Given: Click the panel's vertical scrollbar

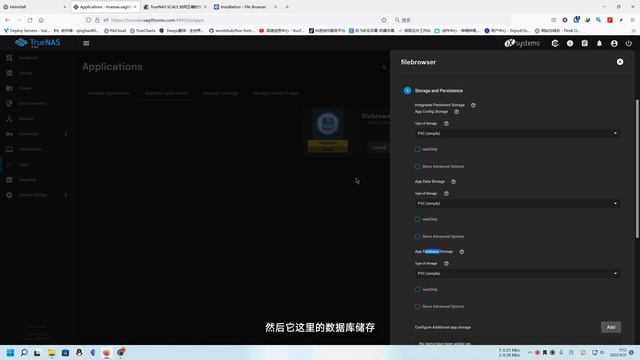Looking at the screenshot, I should [x=637, y=168].
